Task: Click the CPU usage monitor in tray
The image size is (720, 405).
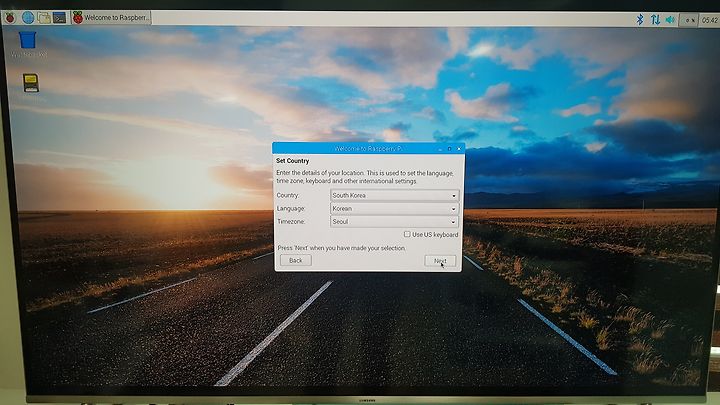Action: 688,20
